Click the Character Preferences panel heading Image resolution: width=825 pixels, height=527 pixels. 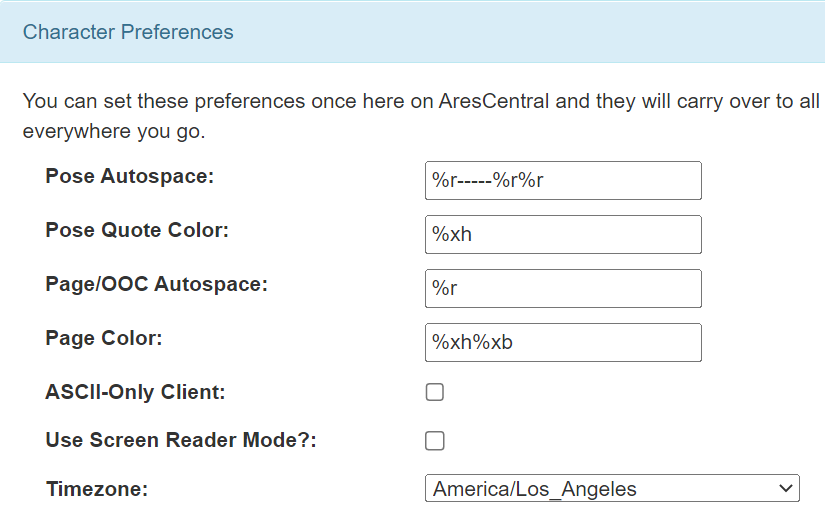click(x=128, y=32)
